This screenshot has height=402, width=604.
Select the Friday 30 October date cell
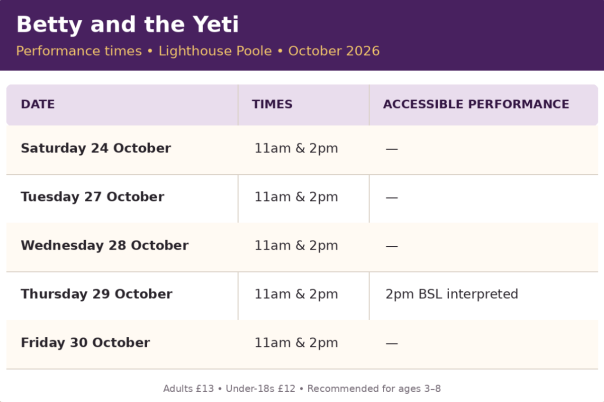coord(122,344)
